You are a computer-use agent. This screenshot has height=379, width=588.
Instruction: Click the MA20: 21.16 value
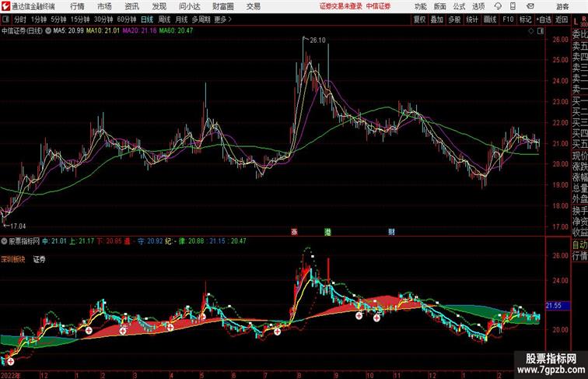[139, 31]
